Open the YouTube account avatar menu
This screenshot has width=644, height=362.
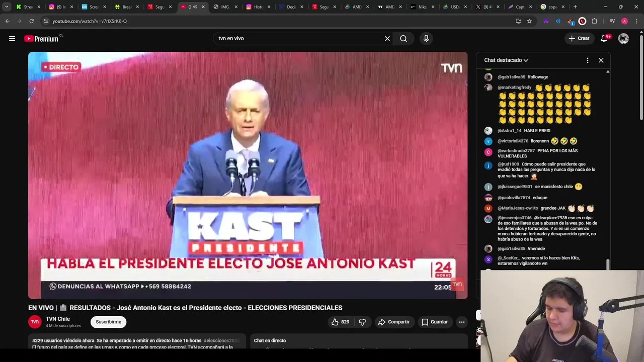pyautogui.click(x=623, y=38)
